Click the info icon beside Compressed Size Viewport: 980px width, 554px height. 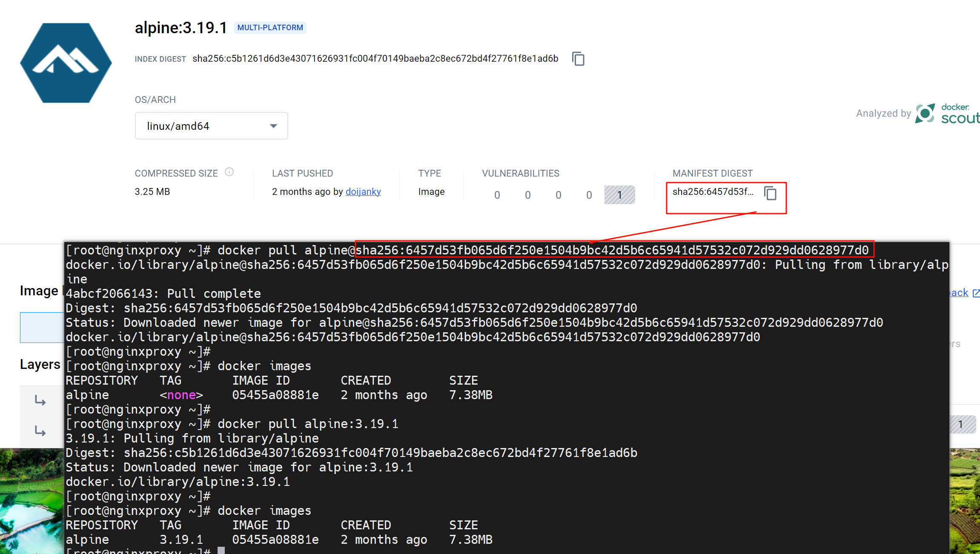[x=229, y=172]
